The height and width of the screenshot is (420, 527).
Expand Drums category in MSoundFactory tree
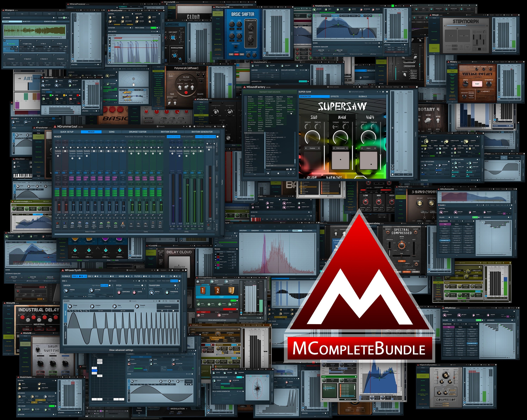245,144
